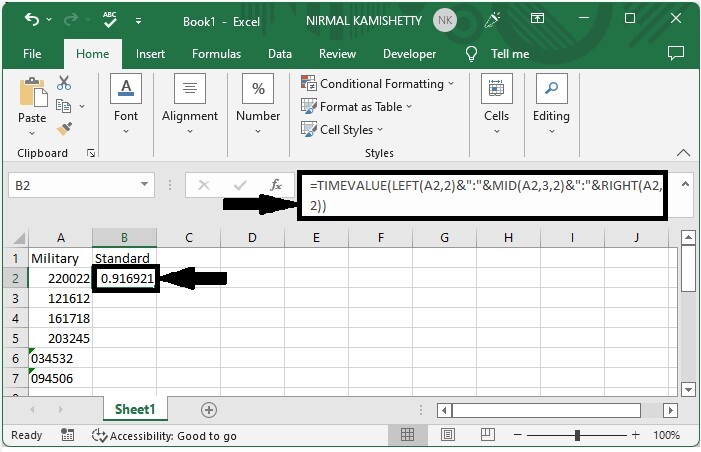Image resolution: width=701 pixels, height=452 pixels.
Task: Open the Formulas tab
Action: click(x=216, y=54)
